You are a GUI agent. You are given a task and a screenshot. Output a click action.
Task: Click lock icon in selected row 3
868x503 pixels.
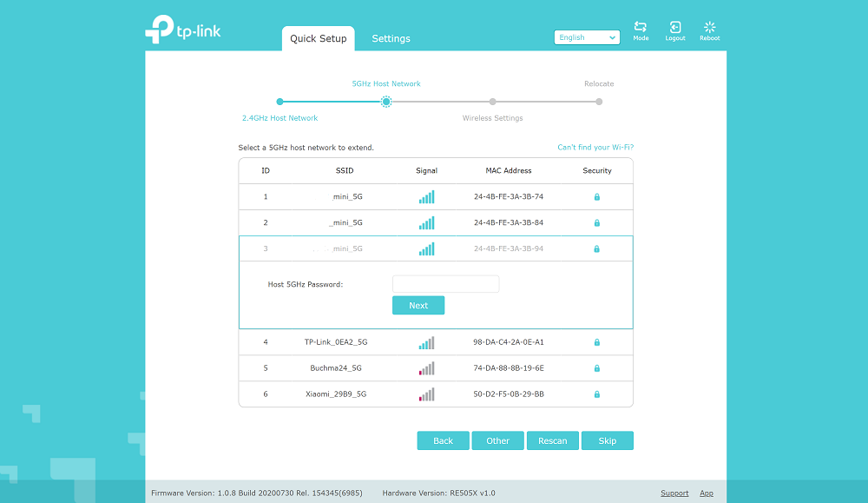point(597,248)
